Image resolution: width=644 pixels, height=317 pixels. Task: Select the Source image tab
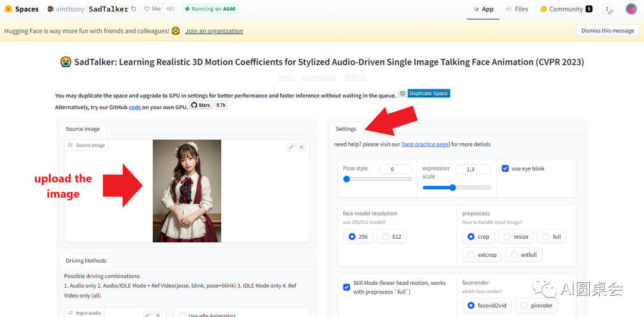[x=82, y=129]
